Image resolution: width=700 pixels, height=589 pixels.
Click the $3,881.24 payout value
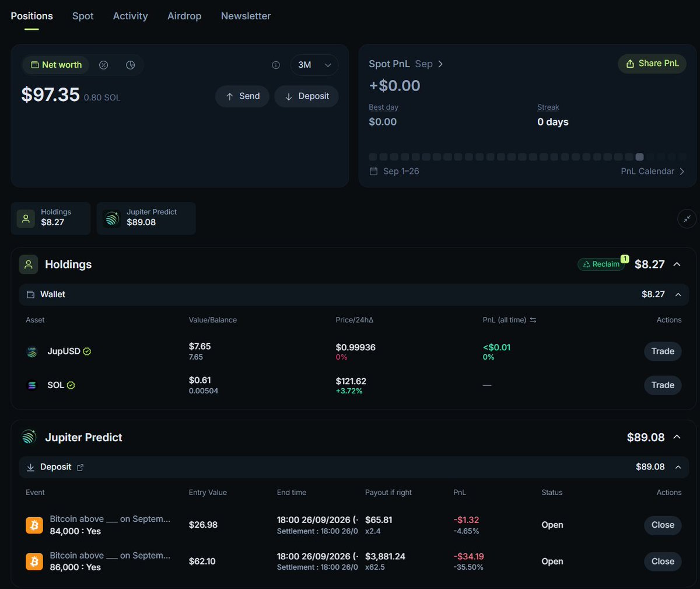pyautogui.click(x=385, y=556)
